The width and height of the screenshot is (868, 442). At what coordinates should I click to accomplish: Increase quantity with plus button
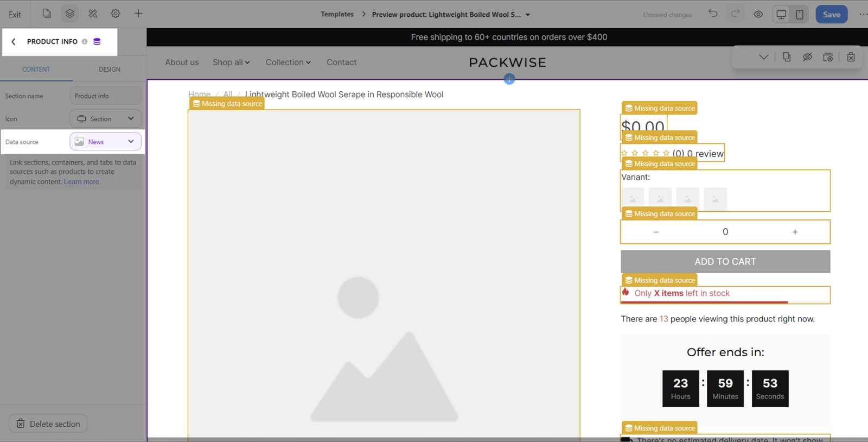[x=795, y=232]
